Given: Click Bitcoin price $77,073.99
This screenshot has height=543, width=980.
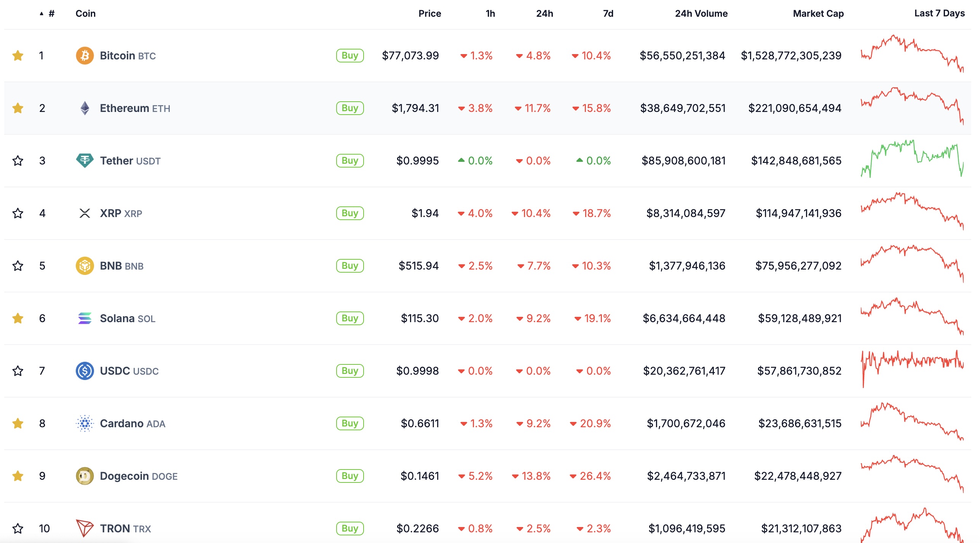Looking at the screenshot, I should click(x=410, y=56).
